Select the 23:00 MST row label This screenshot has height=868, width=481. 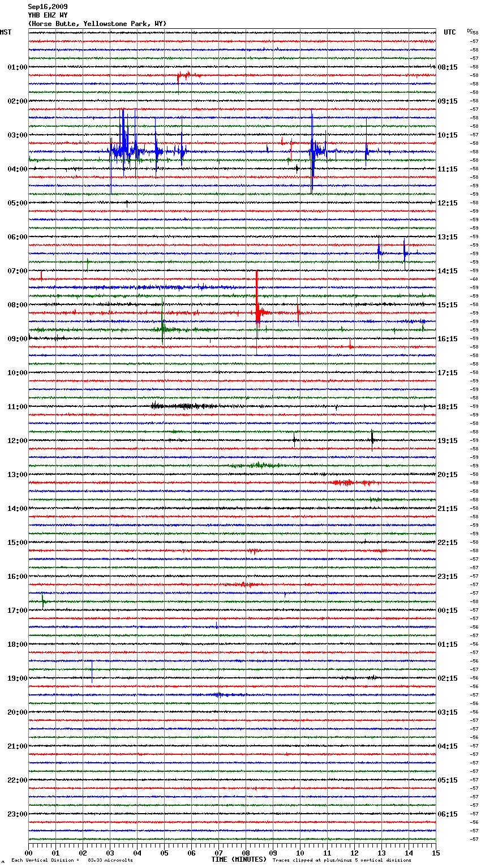tap(17, 814)
